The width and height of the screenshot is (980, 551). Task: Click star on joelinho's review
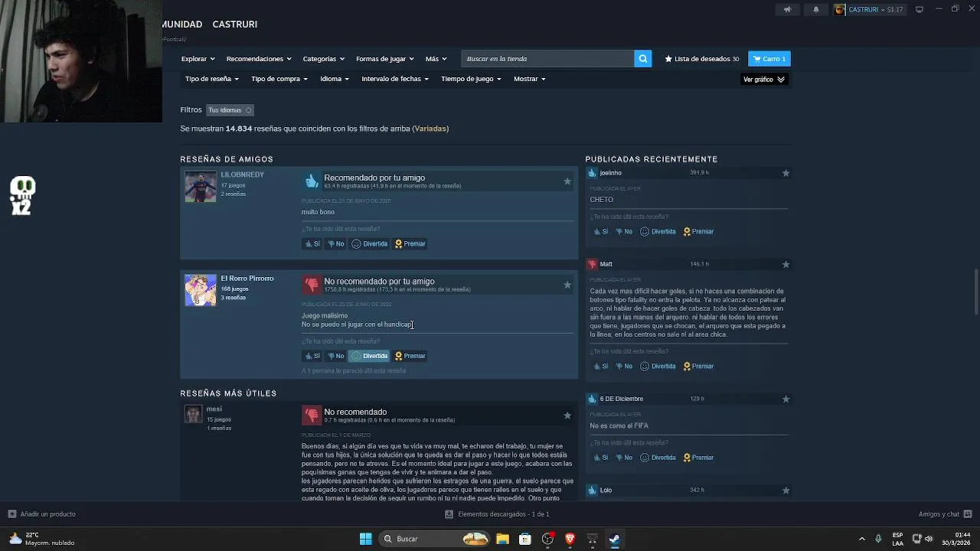pos(786,173)
